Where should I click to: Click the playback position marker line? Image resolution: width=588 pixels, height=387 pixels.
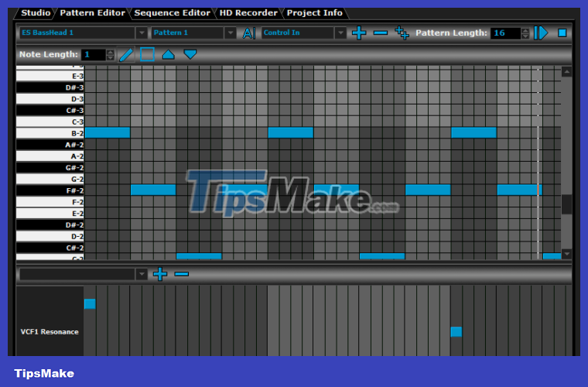538,163
